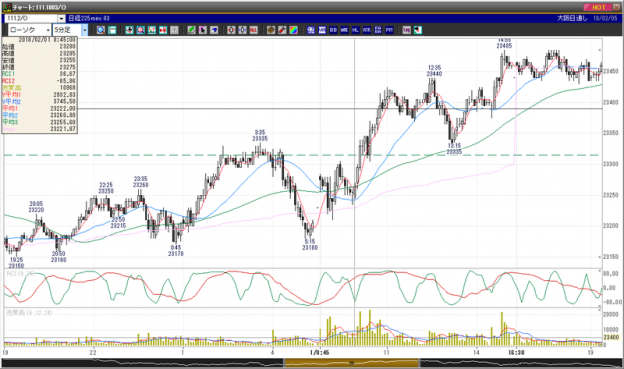The width and height of the screenshot is (624, 369).
Task: Click the magnifier zoom icon in toolbar
Action: [x=101, y=30]
